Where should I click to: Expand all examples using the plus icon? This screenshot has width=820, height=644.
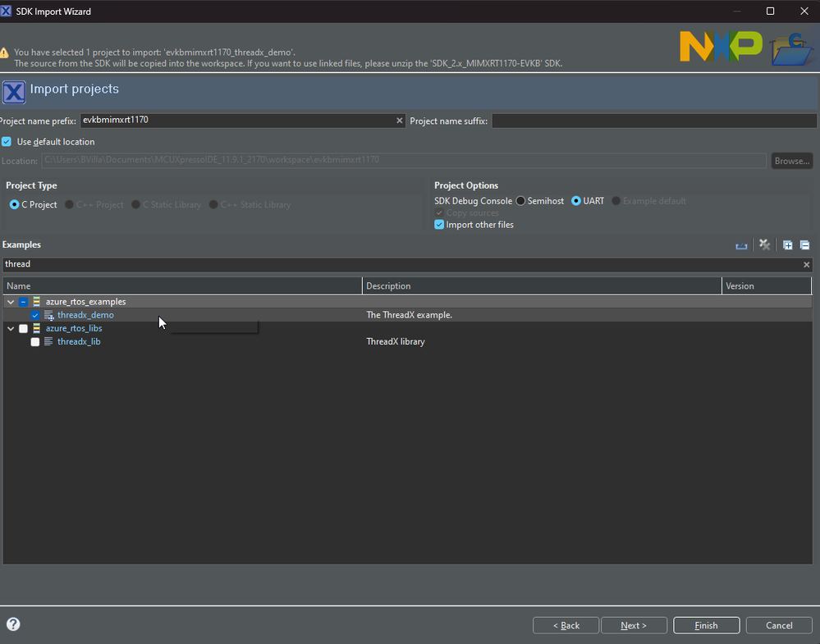(787, 244)
